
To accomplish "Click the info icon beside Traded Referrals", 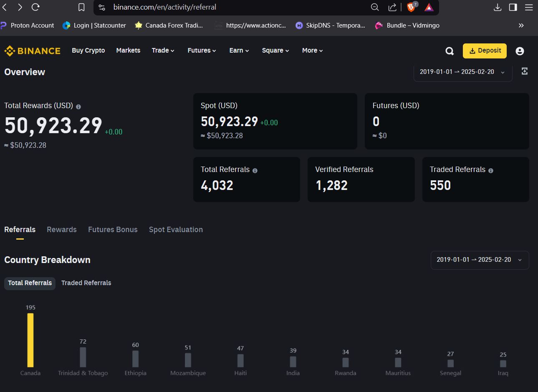I will tap(491, 170).
